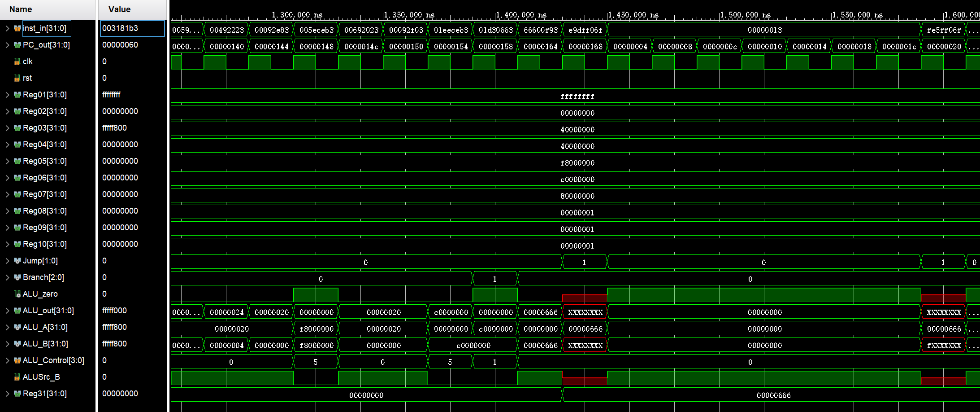The image size is (980, 412).
Task: Click the Name column header
Action: pos(21,9)
